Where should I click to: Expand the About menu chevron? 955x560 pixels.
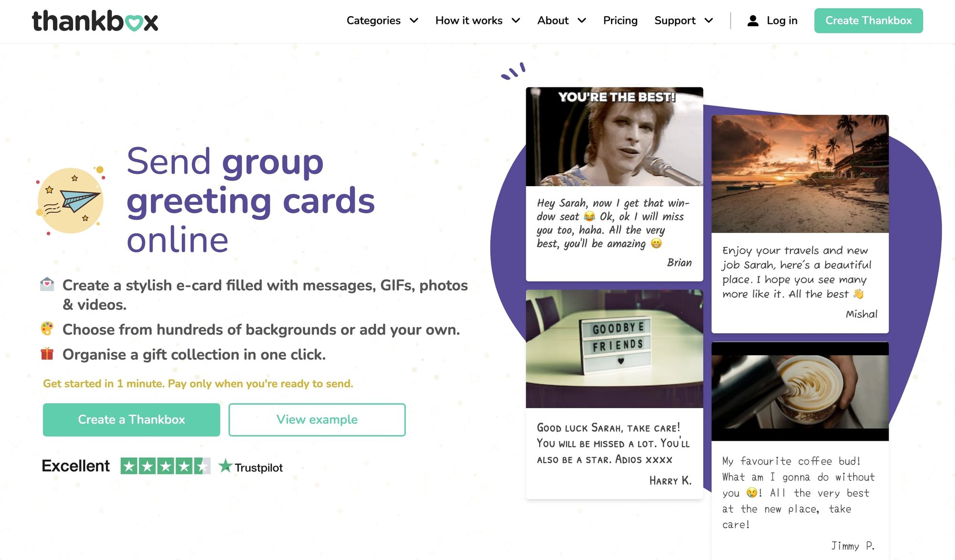tap(582, 21)
